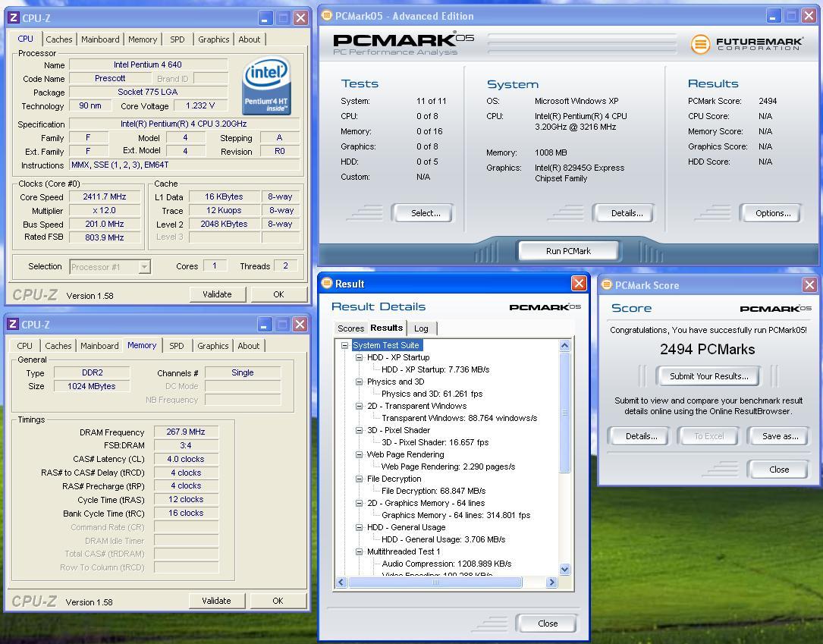Select 'File Decryption: 68.847 MB/s' row
The height and width of the screenshot is (644, 823).
(x=434, y=492)
